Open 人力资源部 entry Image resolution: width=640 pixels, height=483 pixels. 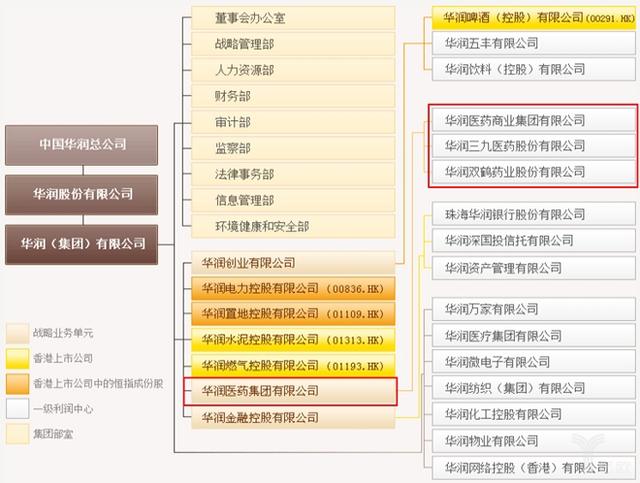[x=293, y=70]
